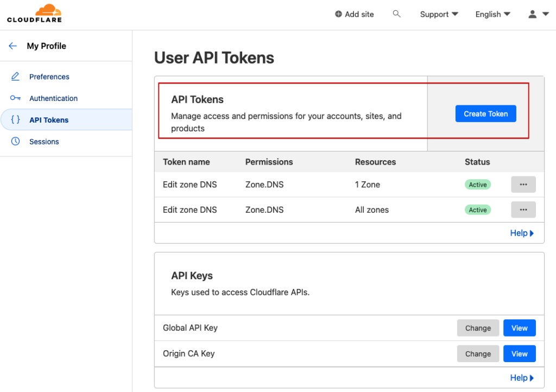
Task: Click the '1 Zone' resources cell
Action: 368,185
